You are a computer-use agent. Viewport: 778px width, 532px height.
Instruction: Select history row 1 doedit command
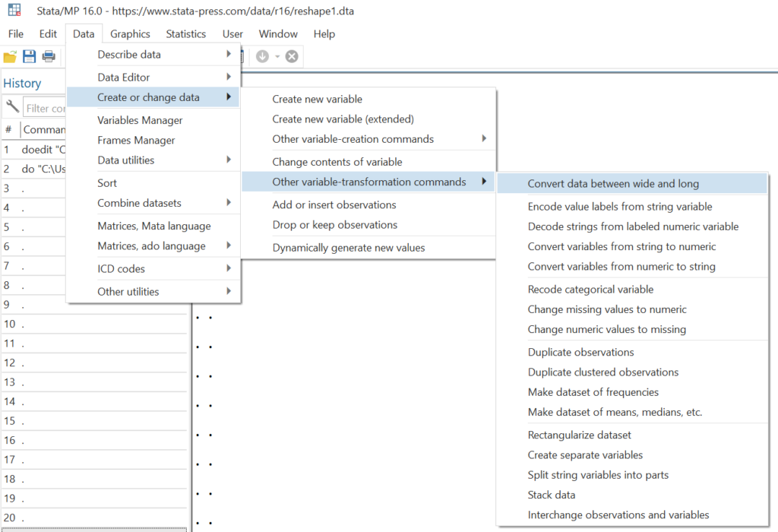click(x=33, y=150)
